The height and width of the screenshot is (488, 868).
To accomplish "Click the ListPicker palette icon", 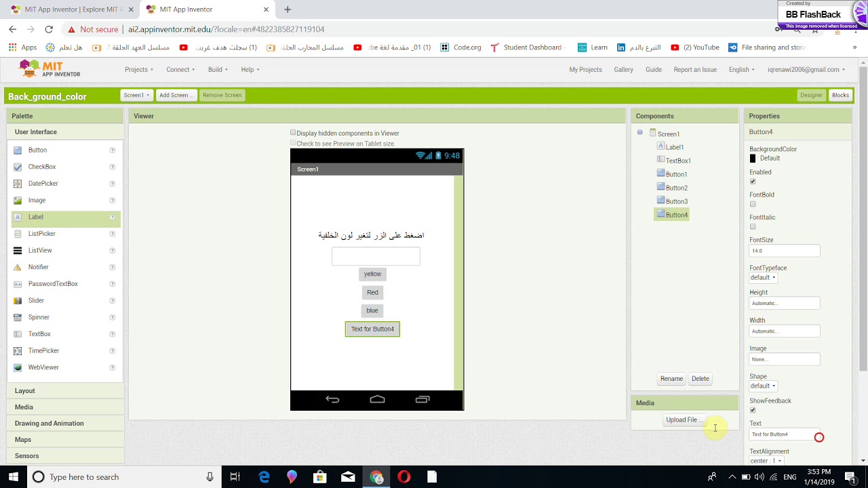I will coord(18,234).
